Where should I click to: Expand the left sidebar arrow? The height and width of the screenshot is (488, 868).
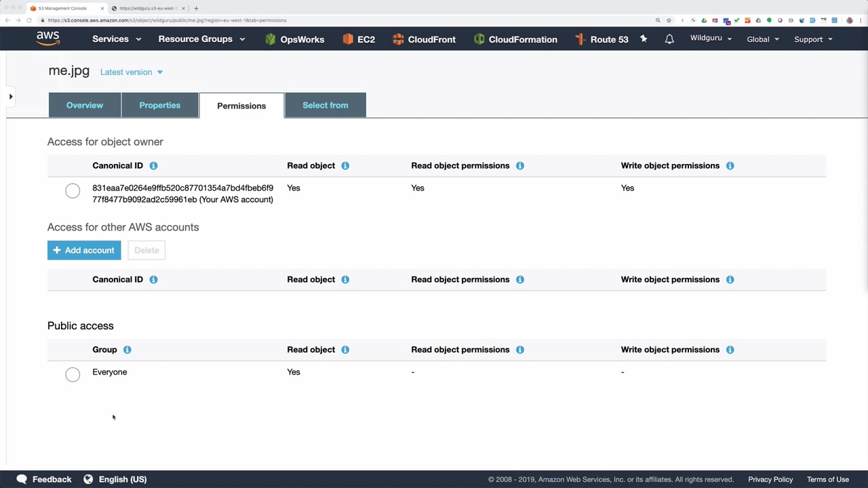click(x=11, y=97)
